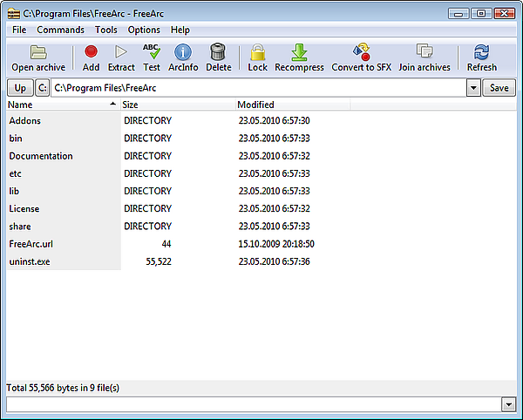Open ArcInfo from the toolbar
The image size is (523, 420).
click(182, 52)
